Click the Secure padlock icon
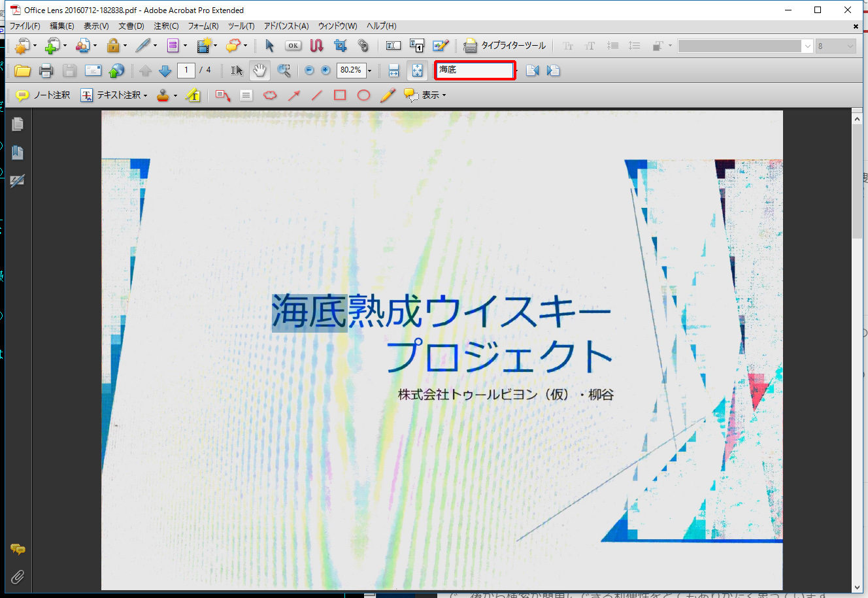Viewport: 868px width, 598px height. [x=113, y=46]
